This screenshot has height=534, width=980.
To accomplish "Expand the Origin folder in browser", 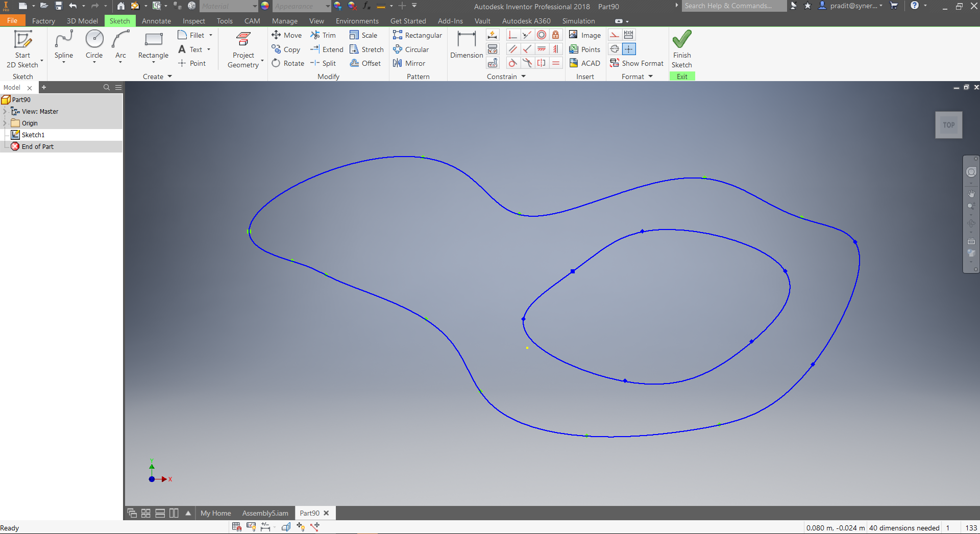I will click(5, 123).
